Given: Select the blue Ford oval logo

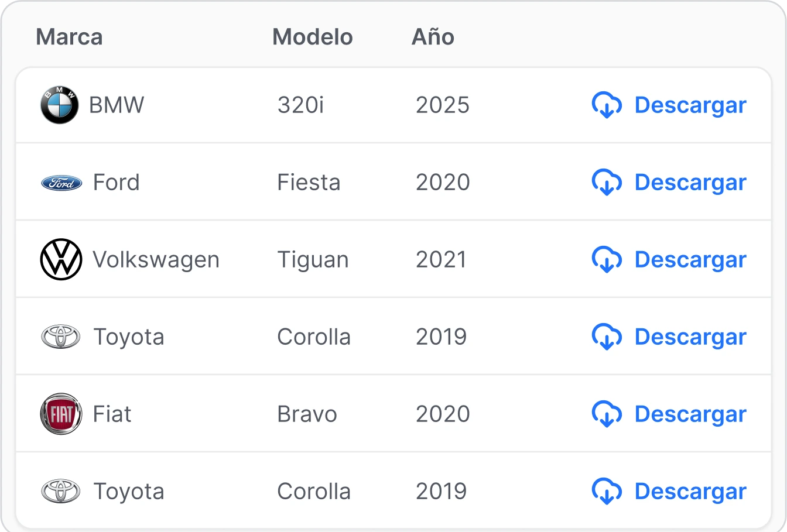Looking at the screenshot, I should (x=61, y=183).
